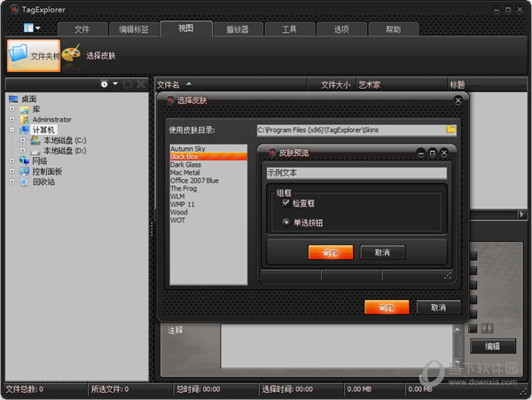Select the Office 2007 Blue skin

click(x=208, y=181)
